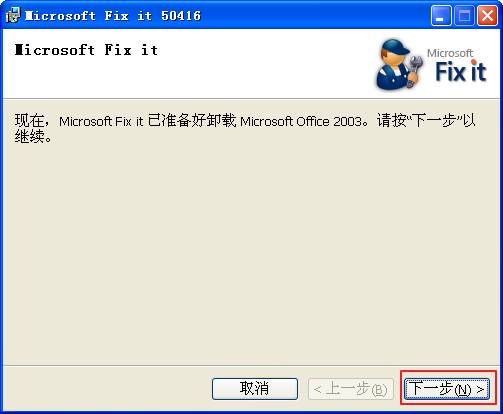Minimize the Fix it 50416 window
Viewport: 503px width, 414px height.
[441, 16]
